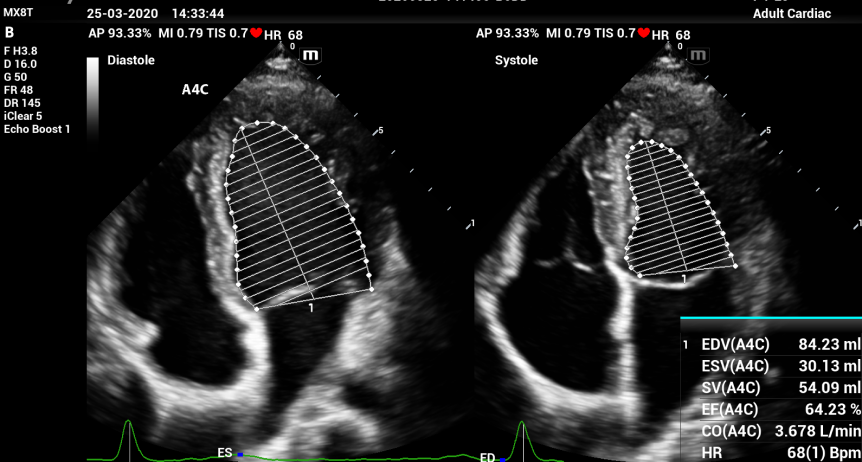The width and height of the screenshot is (862, 462).
Task: Click the red heart icon in Systole panel
Action: (644, 33)
